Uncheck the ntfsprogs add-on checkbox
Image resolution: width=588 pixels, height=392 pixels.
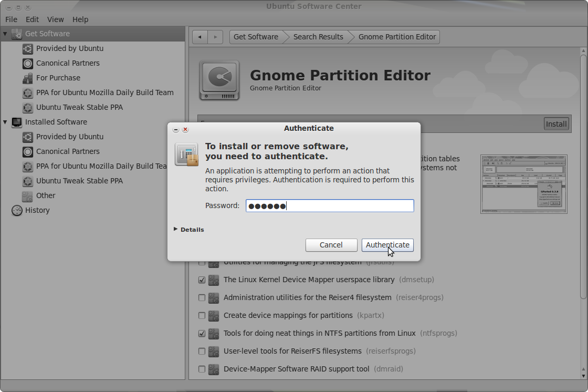tap(202, 334)
